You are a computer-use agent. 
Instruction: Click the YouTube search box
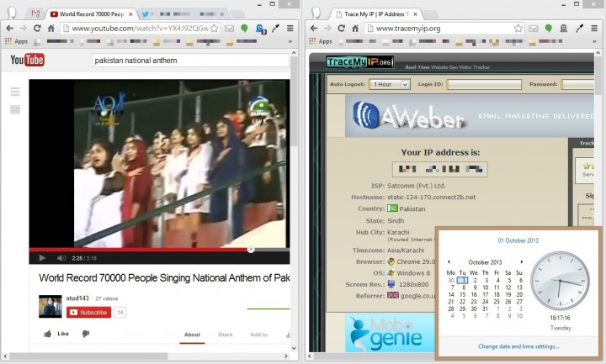point(190,61)
